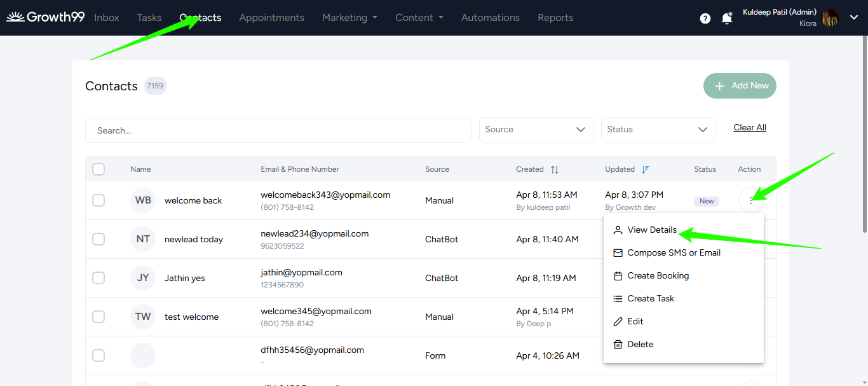Click the user profile avatar picture
This screenshot has height=386, width=868.
830,18
